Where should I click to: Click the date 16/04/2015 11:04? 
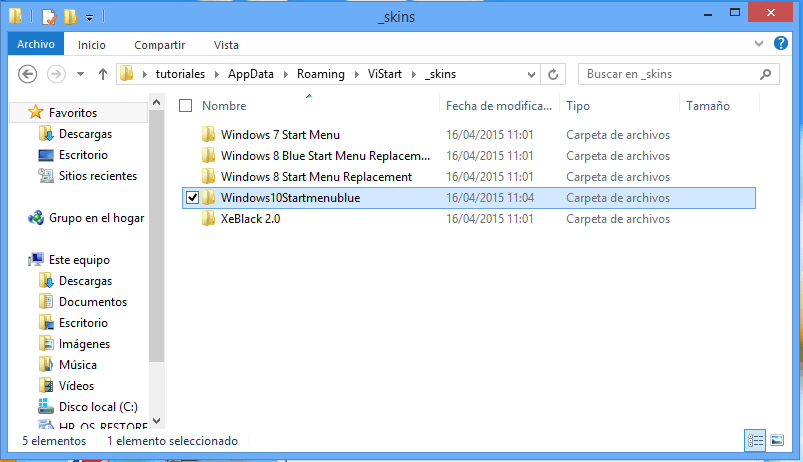coord(490,198)
